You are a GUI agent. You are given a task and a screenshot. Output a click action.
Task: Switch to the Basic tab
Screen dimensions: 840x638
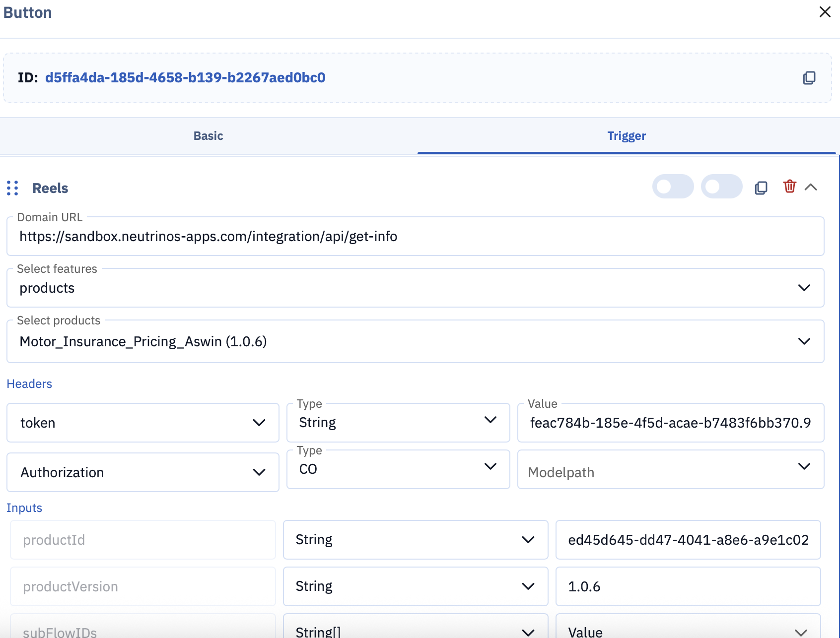click(209, 136)
